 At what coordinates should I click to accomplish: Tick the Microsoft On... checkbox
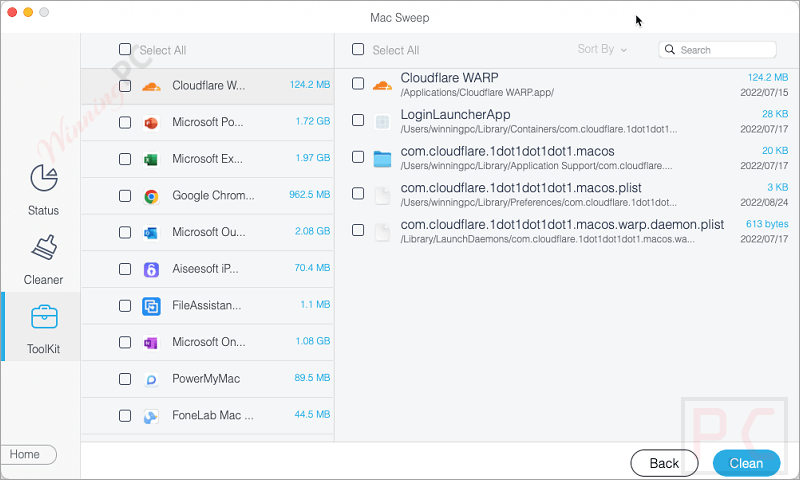click(125, 342)
